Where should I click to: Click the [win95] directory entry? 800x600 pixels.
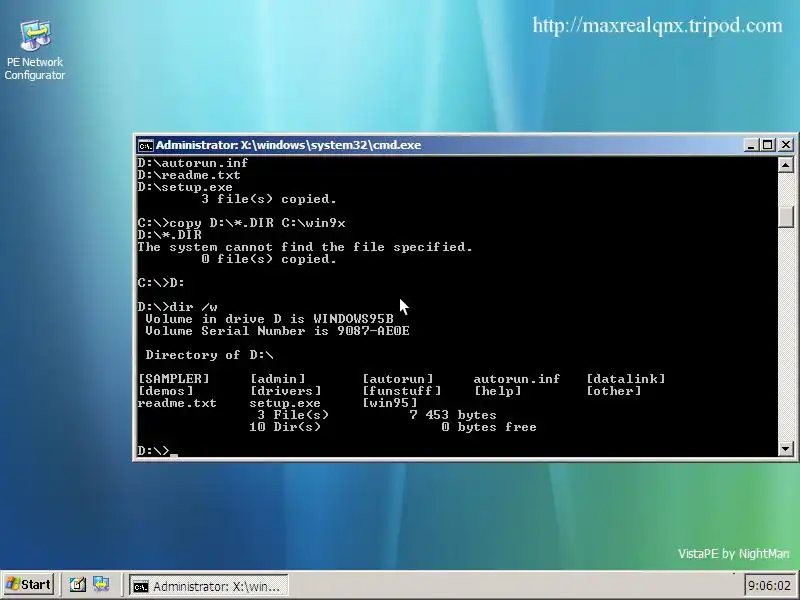point(389,404)
